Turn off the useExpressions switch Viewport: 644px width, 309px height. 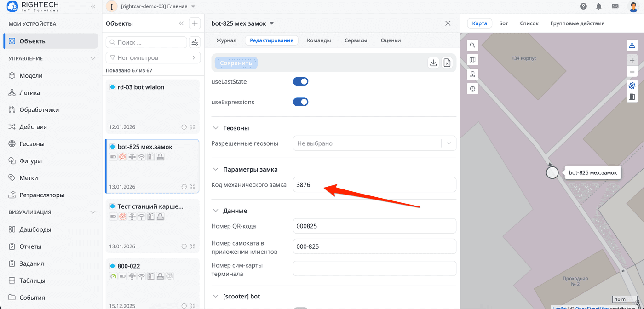pos(300,102)
